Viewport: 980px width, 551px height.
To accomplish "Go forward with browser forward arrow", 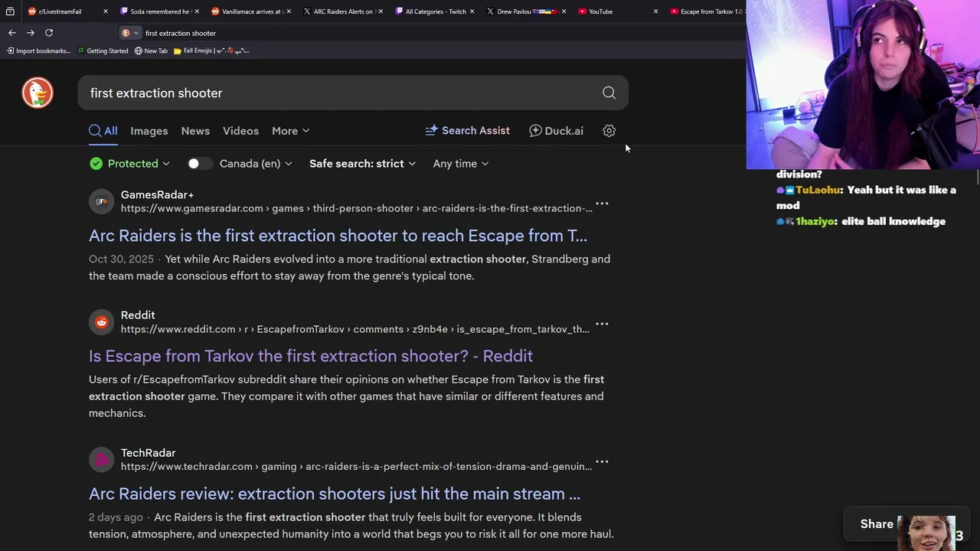I will click(x=31, y=33).
